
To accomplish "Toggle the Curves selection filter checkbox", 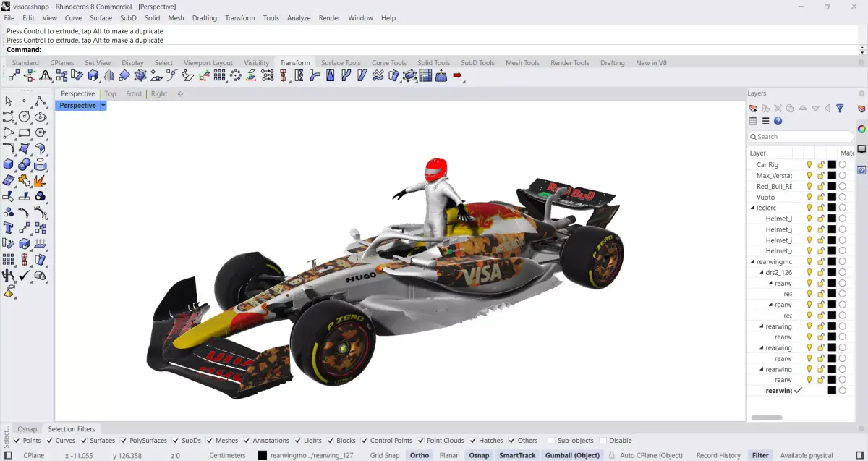I will tap(50, 441).
